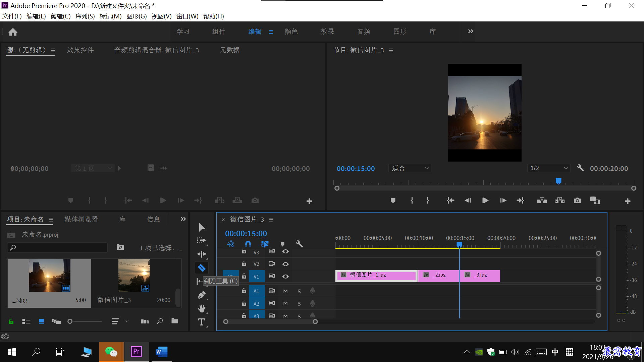The image size is (644, 362).
Task: Open Comparison View in Program monitor
Action: click(x=595, y=200)
